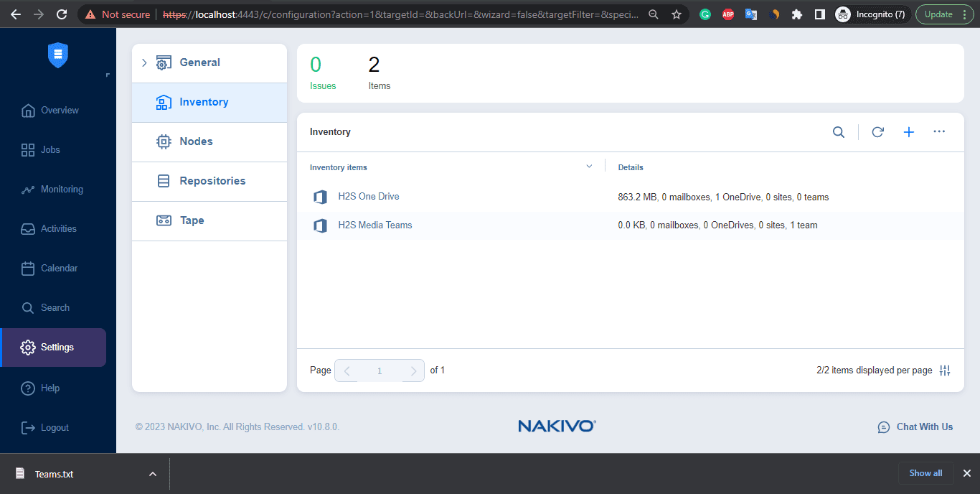Select the H2S One Drive item
980x494 pixels.
[x=369, y=197]
